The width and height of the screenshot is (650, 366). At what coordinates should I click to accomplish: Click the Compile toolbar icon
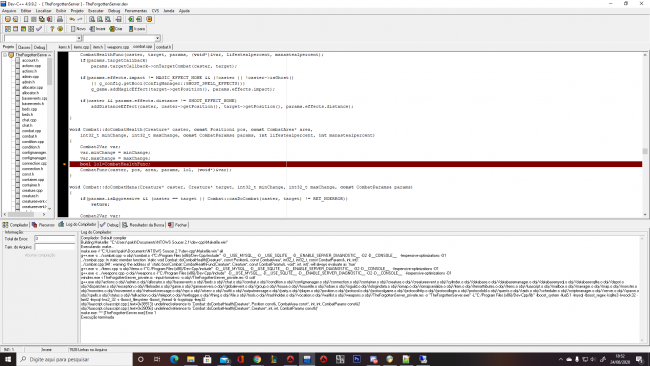7,29
